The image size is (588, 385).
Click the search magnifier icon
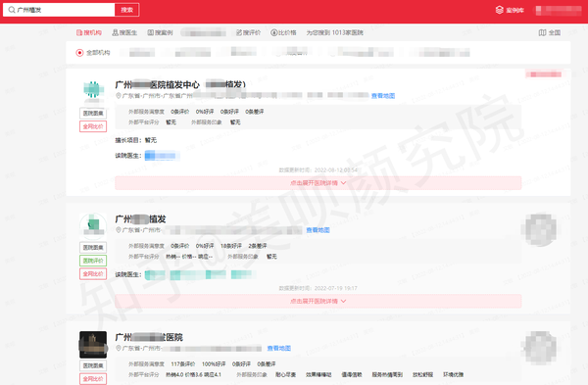[12, 10]
